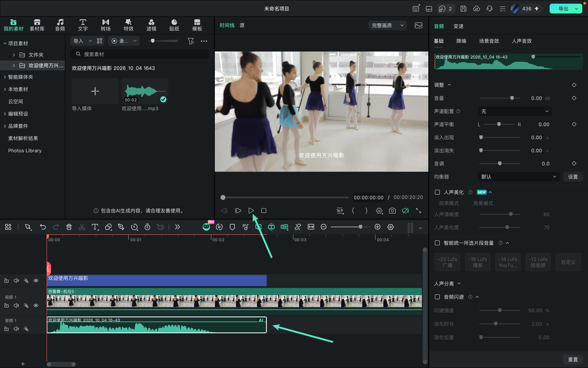Click the 音调 pitch slider handle
Screen dimensions: 588x368
(x=500, y=164)
